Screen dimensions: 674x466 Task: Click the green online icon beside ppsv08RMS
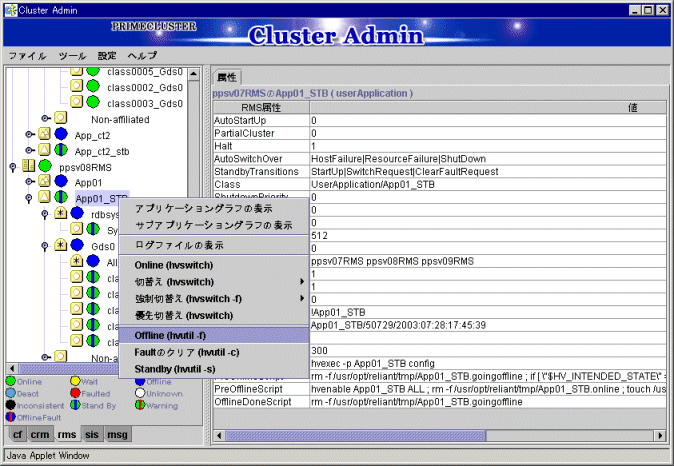pyautogui.click(x=45, y=166)
